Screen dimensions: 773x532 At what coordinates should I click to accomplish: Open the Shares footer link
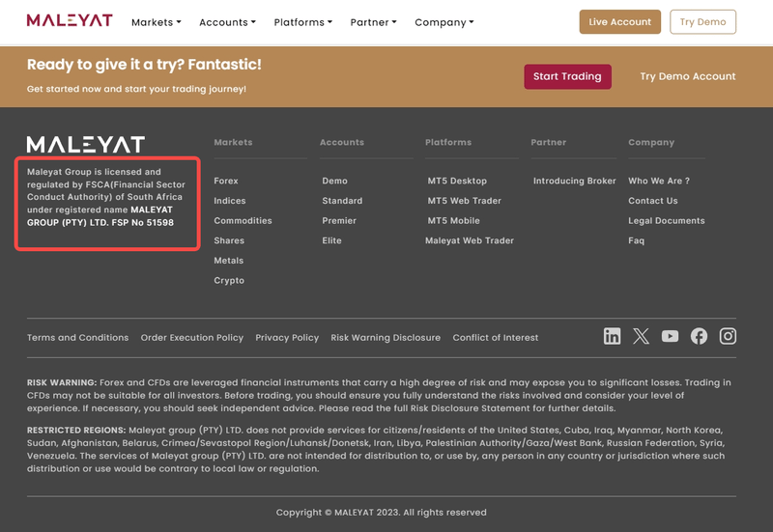tap(229, 240)
